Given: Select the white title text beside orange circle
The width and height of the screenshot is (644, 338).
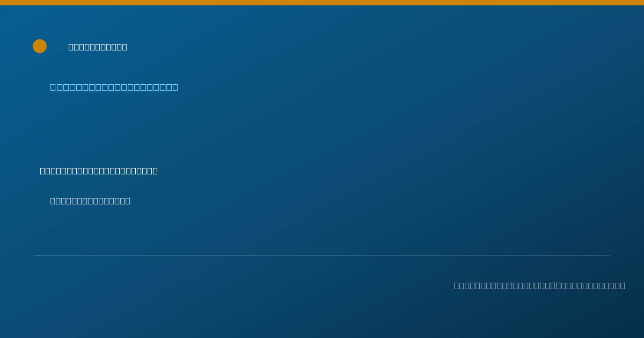Looking at the screenshot, I should click(98, 47).
